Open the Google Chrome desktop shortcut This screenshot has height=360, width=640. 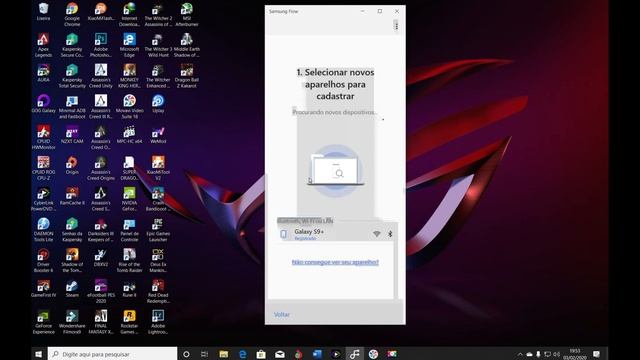pos(72,15)
